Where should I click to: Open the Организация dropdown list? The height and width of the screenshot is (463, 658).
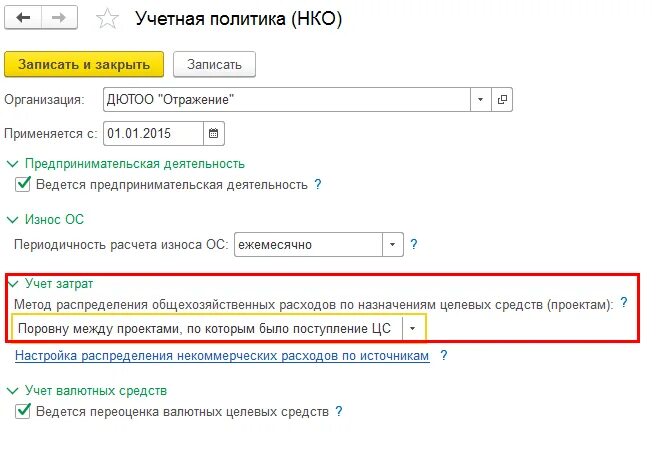(x=480, y=99)
